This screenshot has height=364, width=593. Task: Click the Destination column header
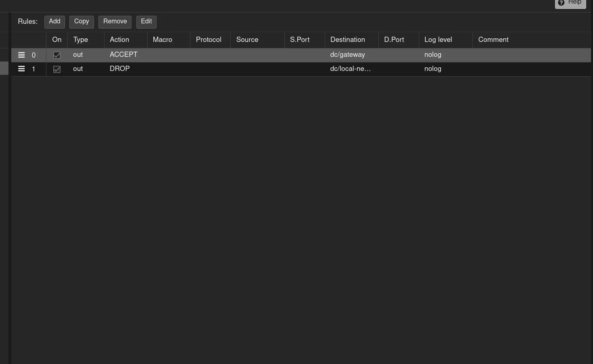click(348, 40)
